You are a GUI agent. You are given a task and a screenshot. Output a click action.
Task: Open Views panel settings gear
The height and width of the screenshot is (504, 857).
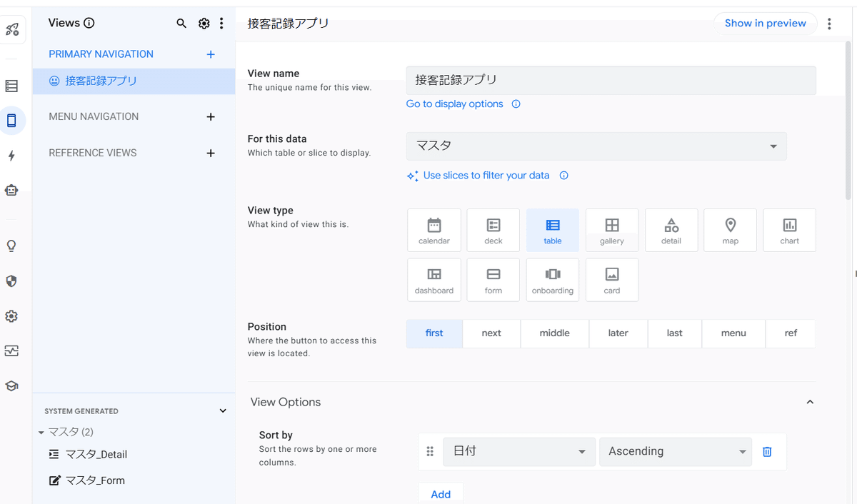click(x=204, y=24)
